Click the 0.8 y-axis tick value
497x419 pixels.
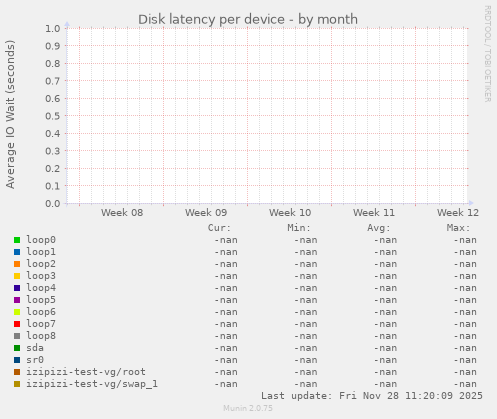[53, 64]
